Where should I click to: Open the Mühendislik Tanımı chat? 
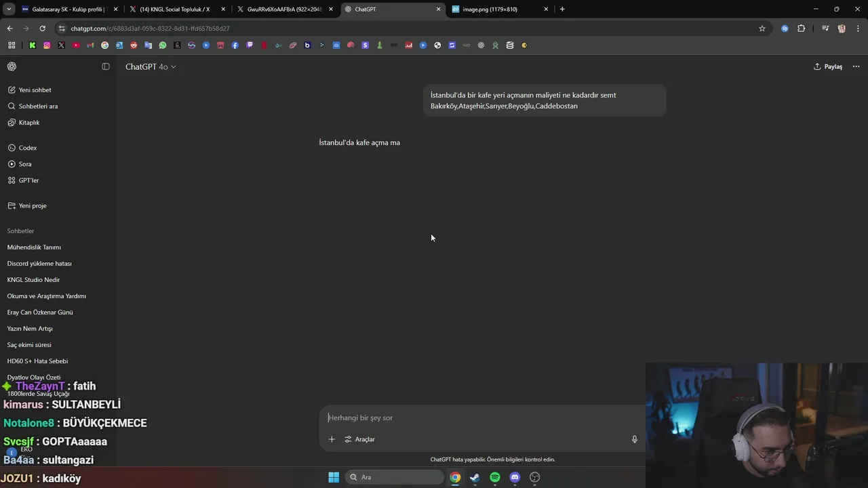[34, 247]
